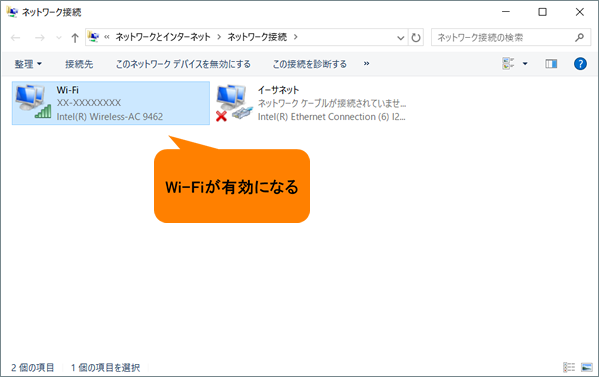Select the Wi-Fi adapter icon
Image resolution: width=599 pixels, height=377 pixels.
click(x=33, y=102)
